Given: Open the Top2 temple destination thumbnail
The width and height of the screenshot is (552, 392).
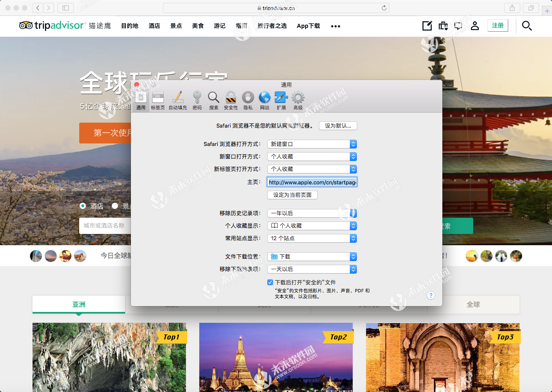Looking at the screenshot, I should [x=276, y=357].
